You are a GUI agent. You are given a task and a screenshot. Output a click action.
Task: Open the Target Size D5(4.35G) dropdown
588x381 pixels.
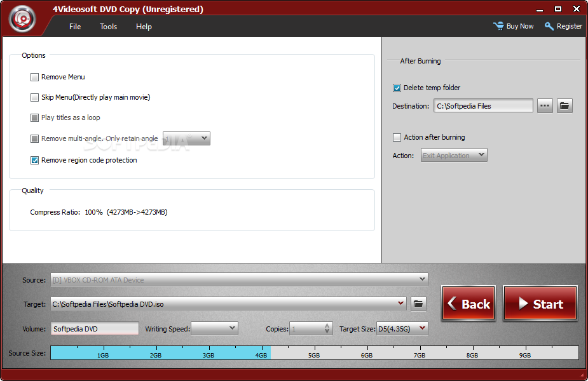(x=402, y=328)
